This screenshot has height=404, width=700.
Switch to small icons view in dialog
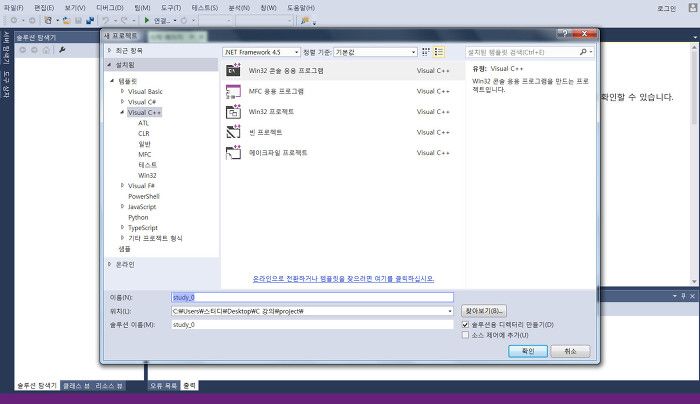point(426,52)
